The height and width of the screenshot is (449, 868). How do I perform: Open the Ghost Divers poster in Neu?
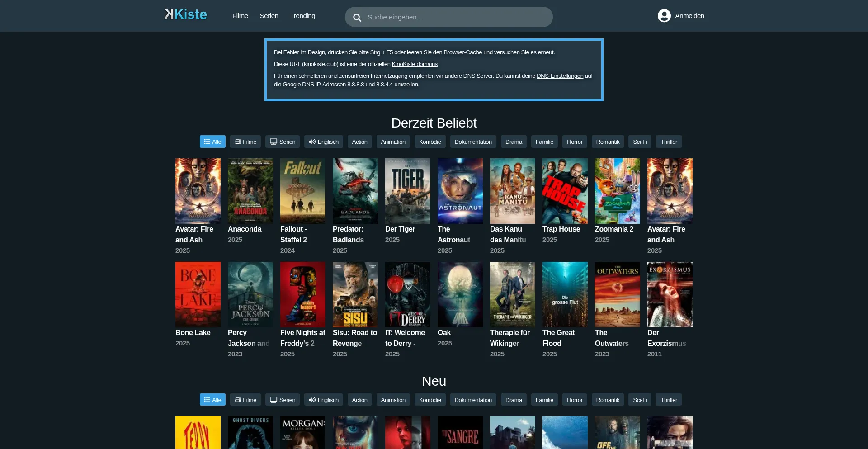[x=250, y=433]
